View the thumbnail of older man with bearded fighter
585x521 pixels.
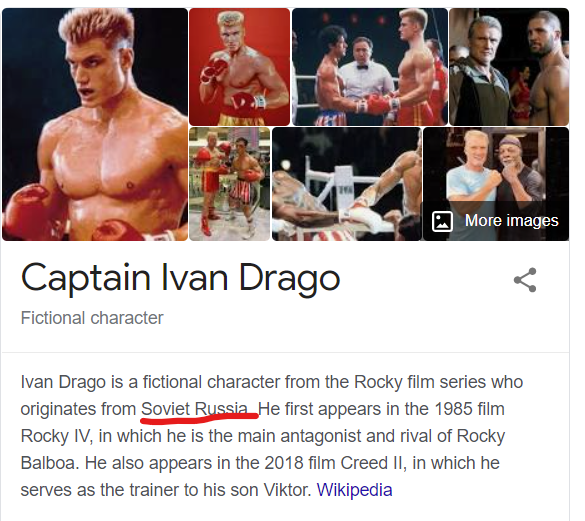pyautogui.click(x=509, y=67)
